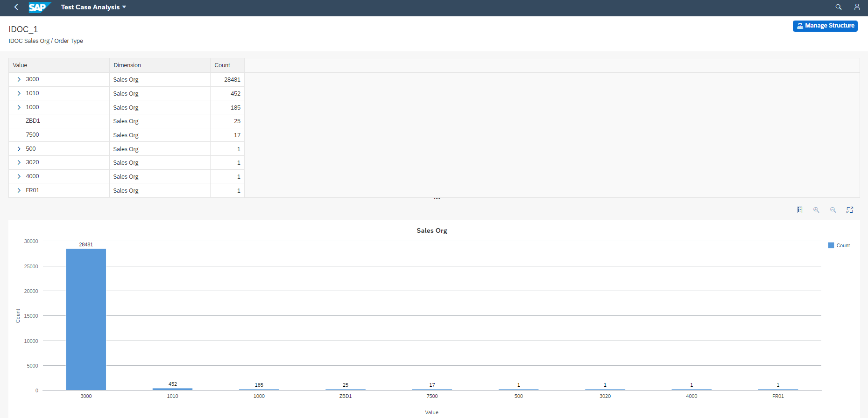
Task: Expand the 500 Sales Org row
Action: (x=19, y=149)
